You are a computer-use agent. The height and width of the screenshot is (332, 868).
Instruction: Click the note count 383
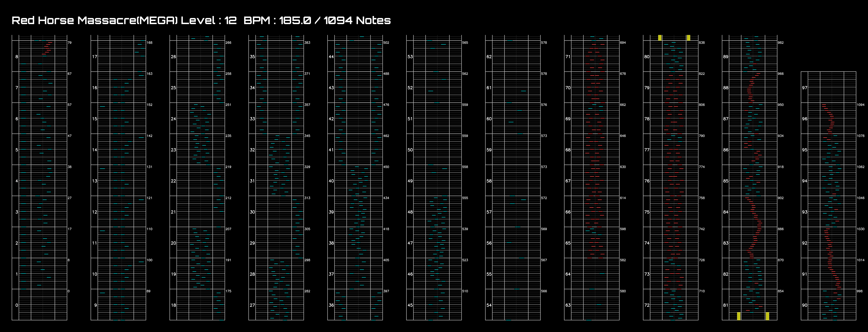[x=307, y=43]
